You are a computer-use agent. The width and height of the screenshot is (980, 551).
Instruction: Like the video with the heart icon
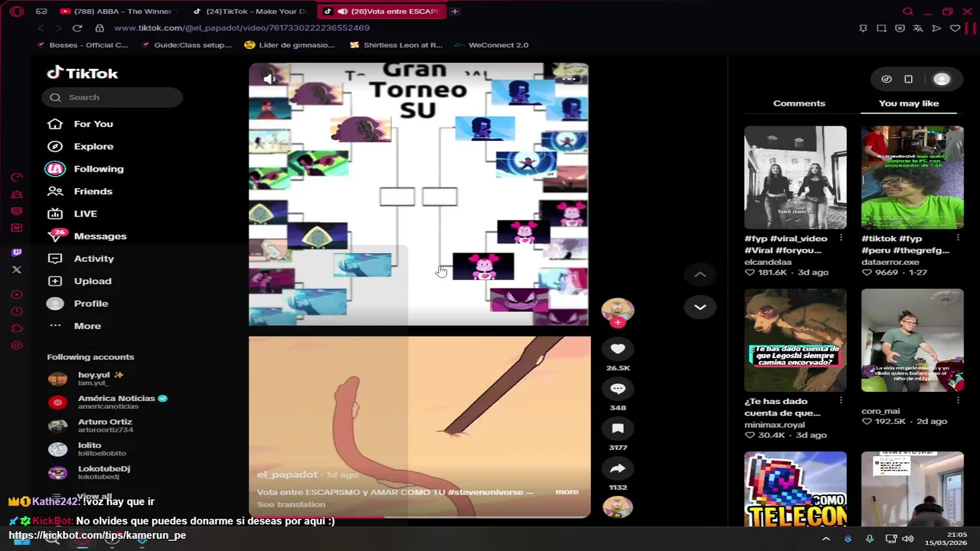click(x=618, y=349)
